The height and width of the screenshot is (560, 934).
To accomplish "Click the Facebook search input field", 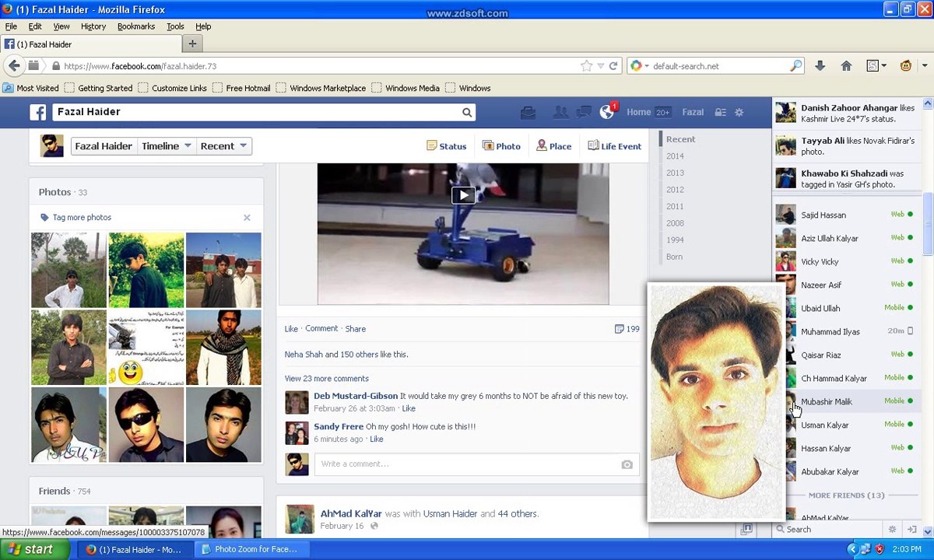I will point(257,112).
